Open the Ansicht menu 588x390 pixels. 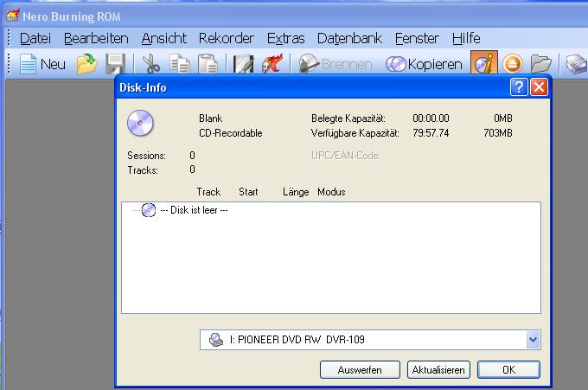coord(164,38)
